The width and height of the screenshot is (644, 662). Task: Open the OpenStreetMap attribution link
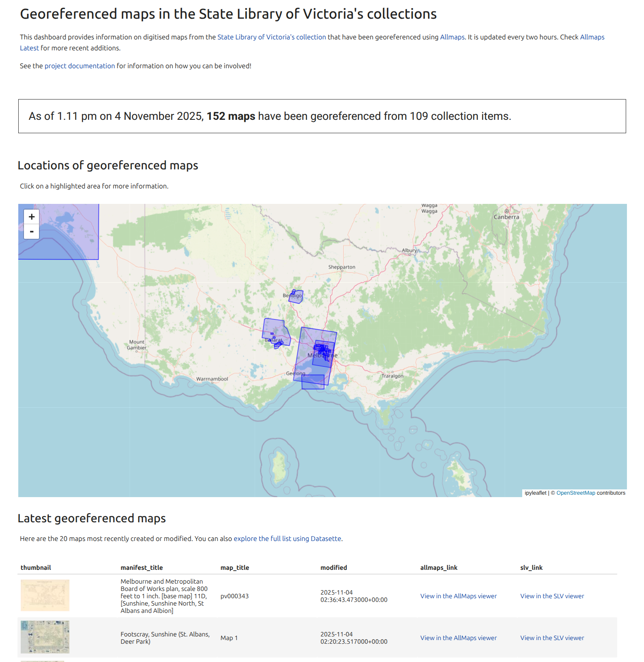click(575, 493)
